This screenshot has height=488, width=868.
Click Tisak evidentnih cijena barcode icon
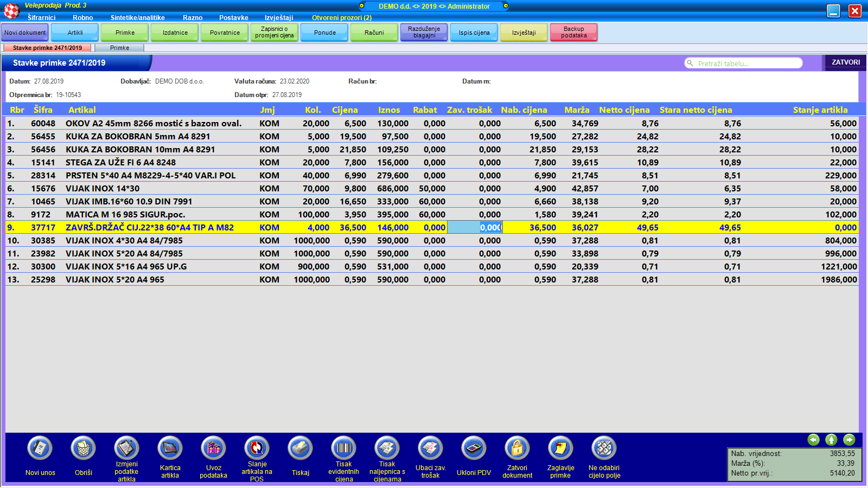(343, 448)
